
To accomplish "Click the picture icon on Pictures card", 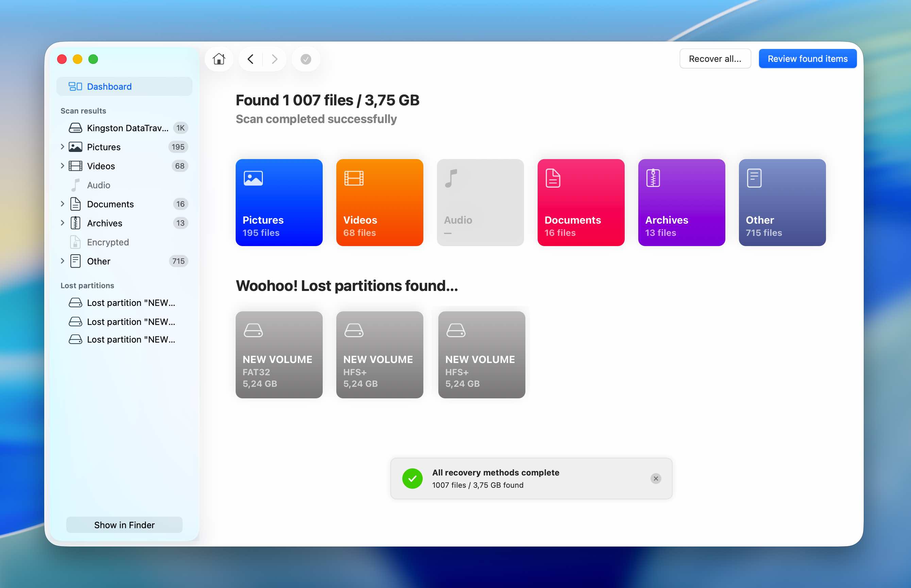I will pos(253,178).
